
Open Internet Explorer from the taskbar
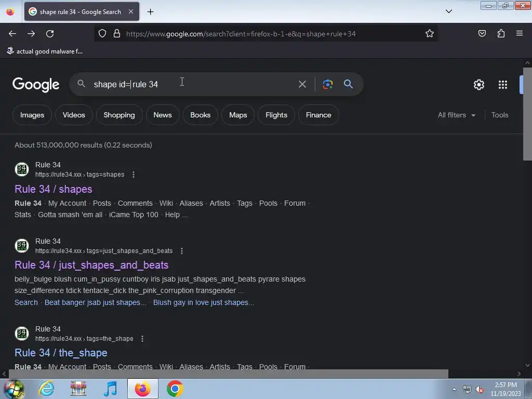click(46, 389)
